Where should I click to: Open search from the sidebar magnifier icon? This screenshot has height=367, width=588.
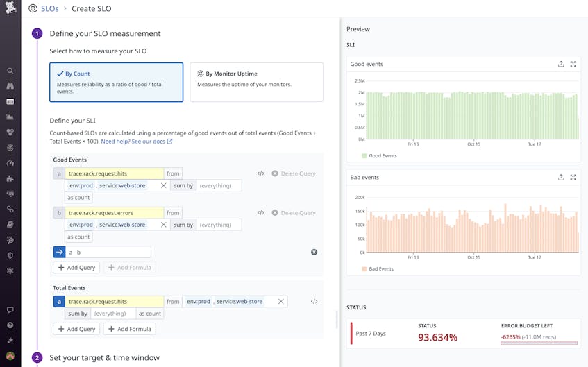tap(10, 71)
